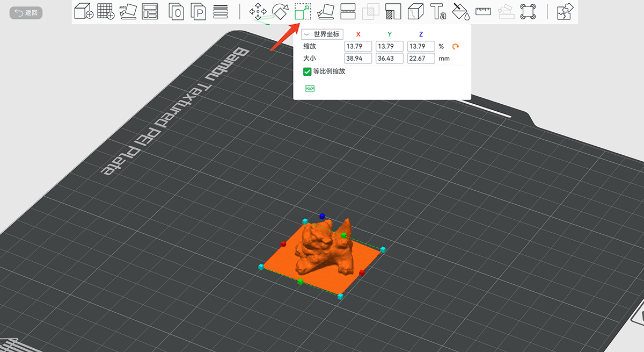
Task: Run the Auto orient tool
Action: pos(128,12)
